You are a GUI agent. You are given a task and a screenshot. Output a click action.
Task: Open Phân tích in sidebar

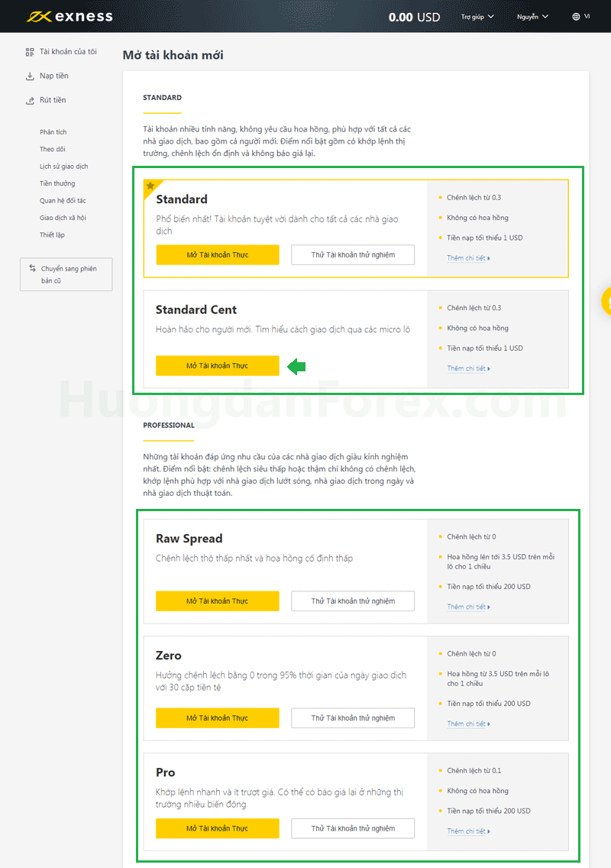click(53, 131)
